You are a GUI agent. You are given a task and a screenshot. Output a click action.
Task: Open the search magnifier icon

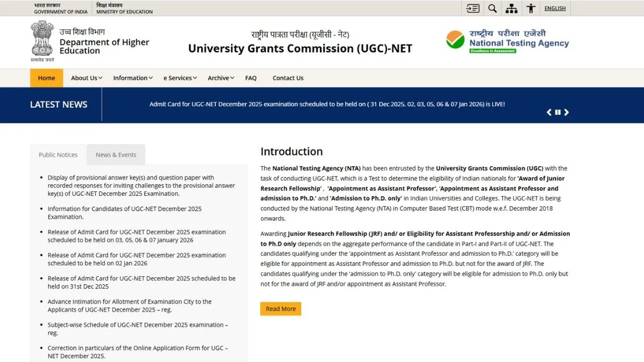(x=492, y=8)
